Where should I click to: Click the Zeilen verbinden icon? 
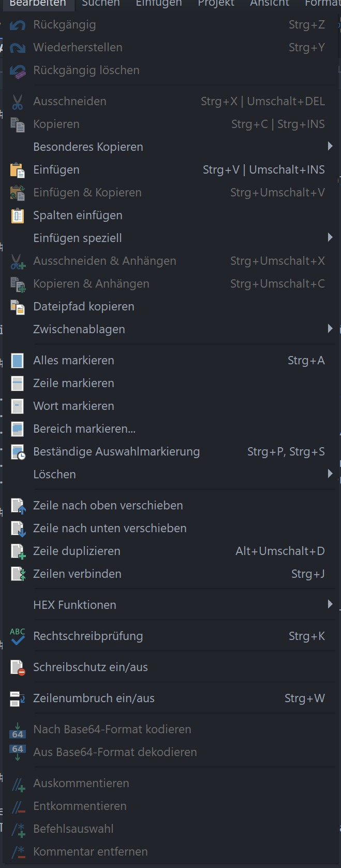click(x=18, y=574)
